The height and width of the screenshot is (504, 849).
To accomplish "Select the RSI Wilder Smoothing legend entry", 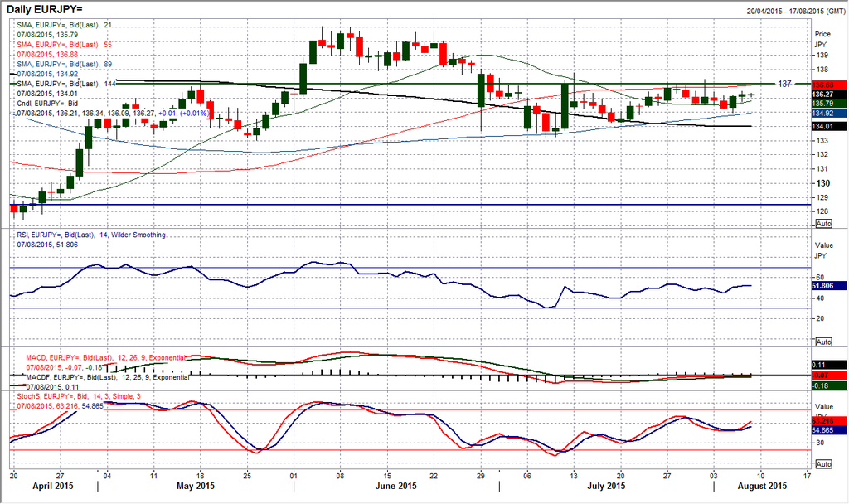I will point(91,235).
